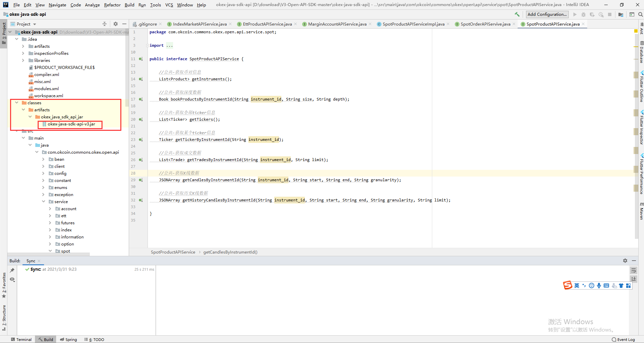
Task: Expand the bean package
Action: (43, 159)
